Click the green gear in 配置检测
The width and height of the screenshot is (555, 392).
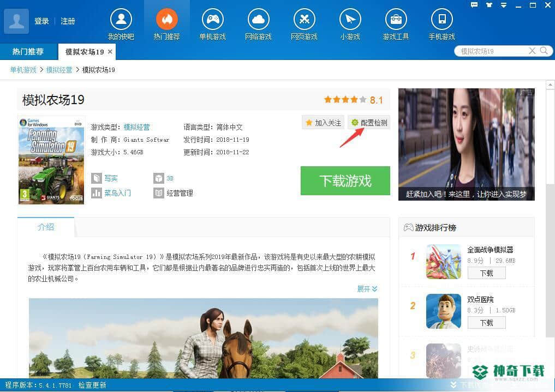coord(355,123)
